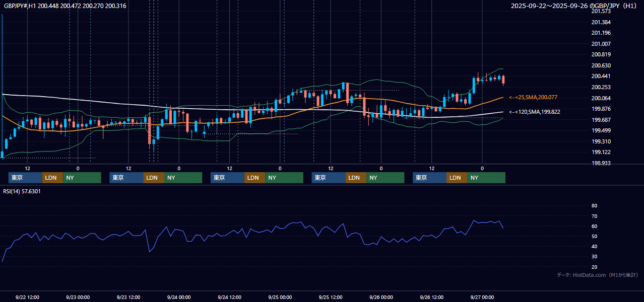Click the RSI 60 level label

(594, 226)
